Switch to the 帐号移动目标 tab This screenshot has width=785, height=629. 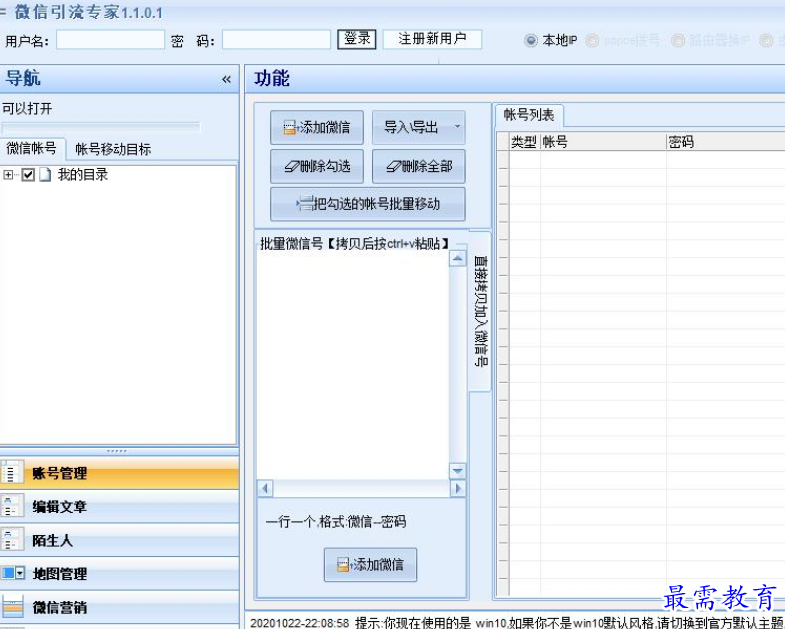pyautogui.click(x=113, y=149)
